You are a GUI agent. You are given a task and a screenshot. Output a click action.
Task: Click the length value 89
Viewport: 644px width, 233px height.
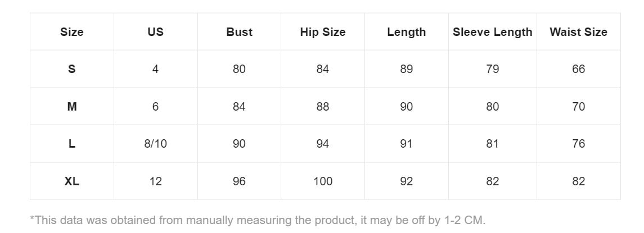click(406, 69)
